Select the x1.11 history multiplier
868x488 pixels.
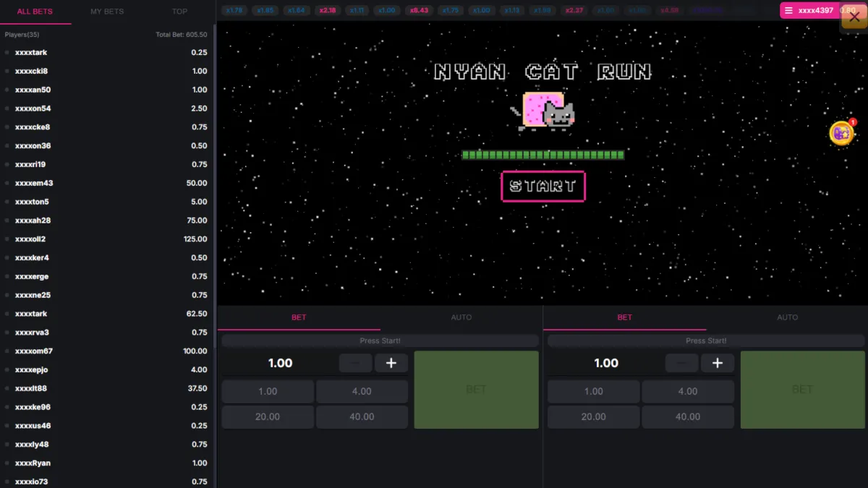click(x=357, y=11)
